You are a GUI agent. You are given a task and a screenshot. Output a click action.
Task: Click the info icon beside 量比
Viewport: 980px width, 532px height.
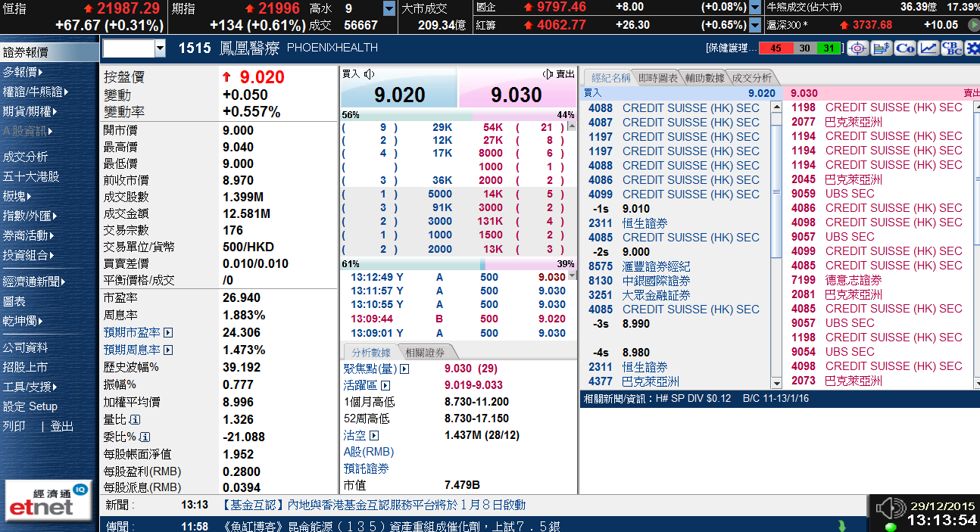(135, 420)
